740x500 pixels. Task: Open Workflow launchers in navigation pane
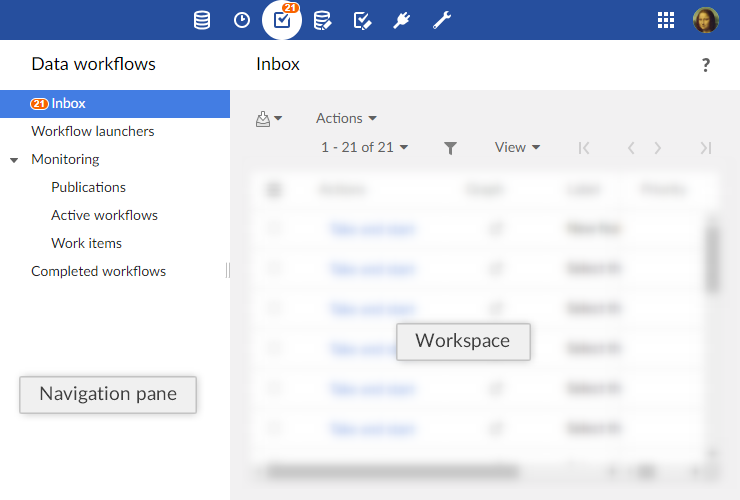92,131
